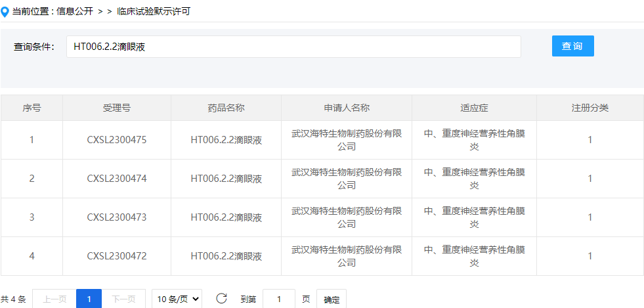Click 申请人名称 column header
The height and width of the screenshot is (308, 644).
pos(347,108)
